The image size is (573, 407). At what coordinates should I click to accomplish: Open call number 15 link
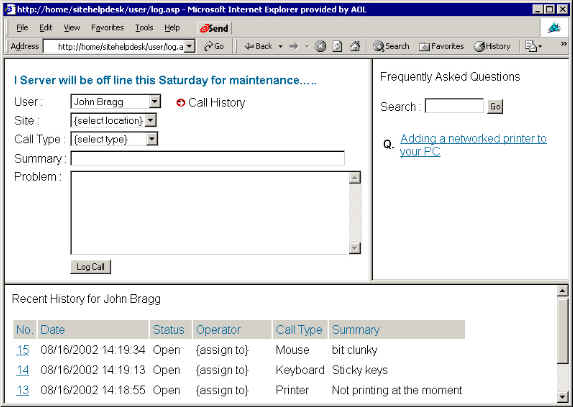23,350
